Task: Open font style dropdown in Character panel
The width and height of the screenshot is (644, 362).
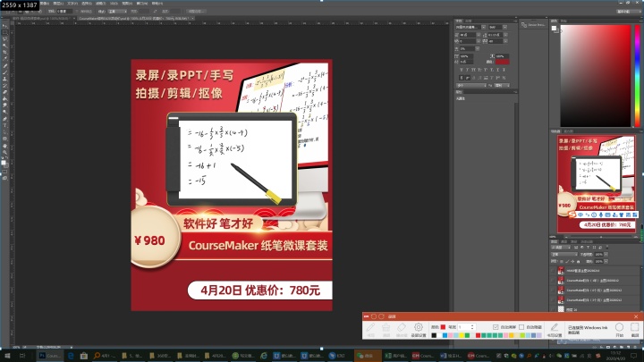Action: coord(504,27)
